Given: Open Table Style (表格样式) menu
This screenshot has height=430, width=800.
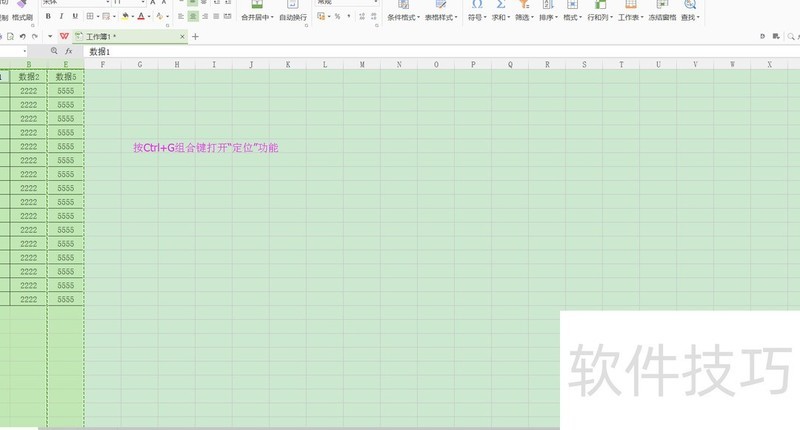Looking at the screenshot, I should coord(441,11).
